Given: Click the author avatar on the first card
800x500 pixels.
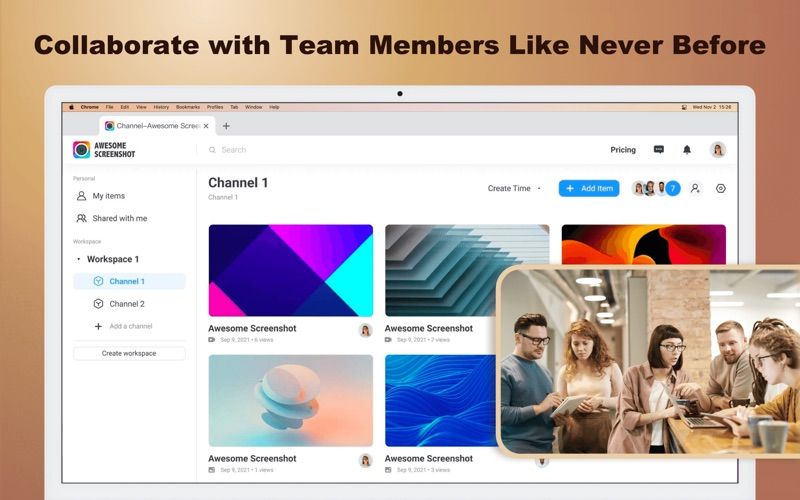Looking at the screenshot, I should (x=365, y=331).
